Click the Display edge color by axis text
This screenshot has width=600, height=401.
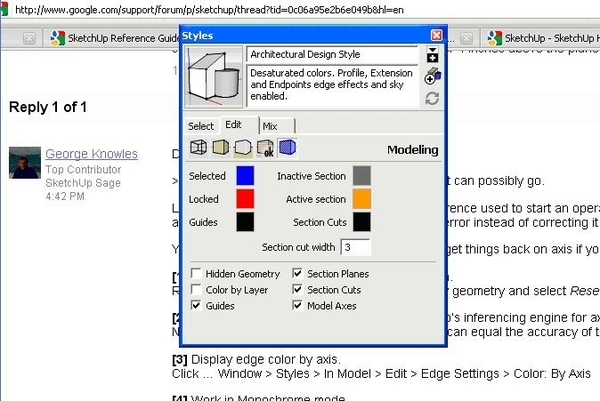[x=265, y=359]
